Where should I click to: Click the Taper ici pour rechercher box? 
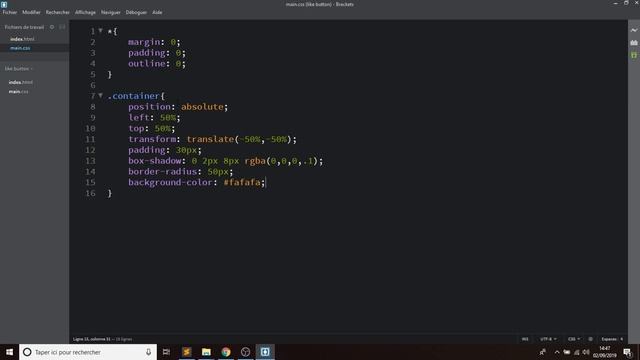click(88, 352)
